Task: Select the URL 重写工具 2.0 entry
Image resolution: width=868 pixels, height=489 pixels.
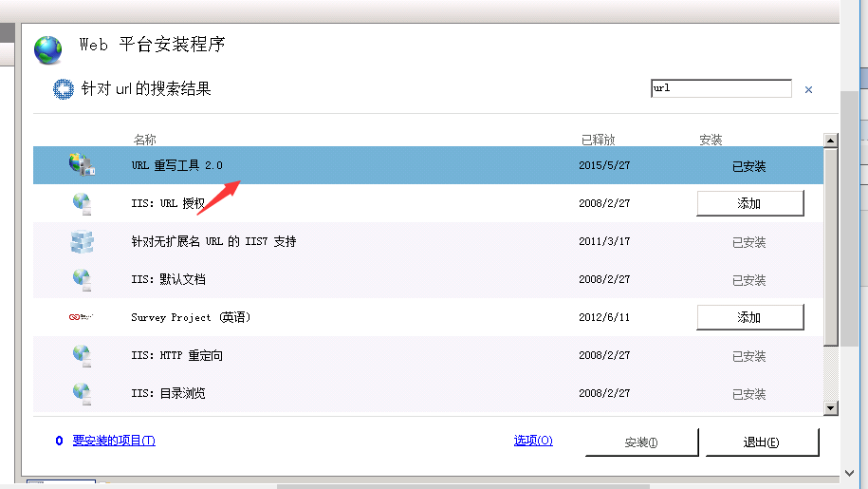Action: (x=428, y=165)
